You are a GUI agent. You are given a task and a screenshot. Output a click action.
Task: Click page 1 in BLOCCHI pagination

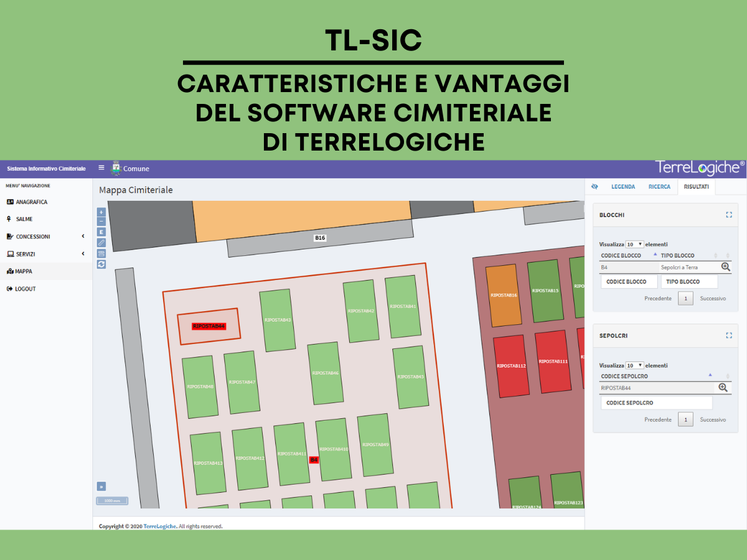click(x=685, y=299)
